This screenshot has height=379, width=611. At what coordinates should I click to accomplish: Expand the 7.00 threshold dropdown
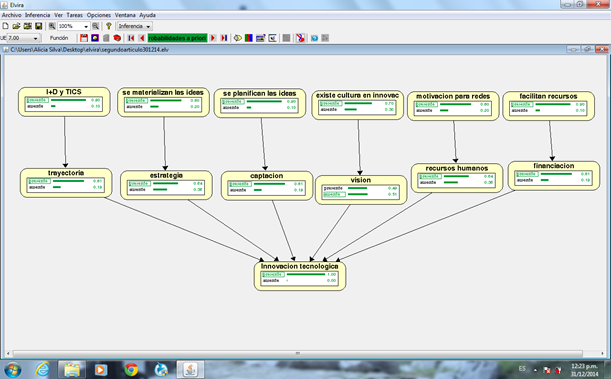pyautogui.click(x=35, y=38)
